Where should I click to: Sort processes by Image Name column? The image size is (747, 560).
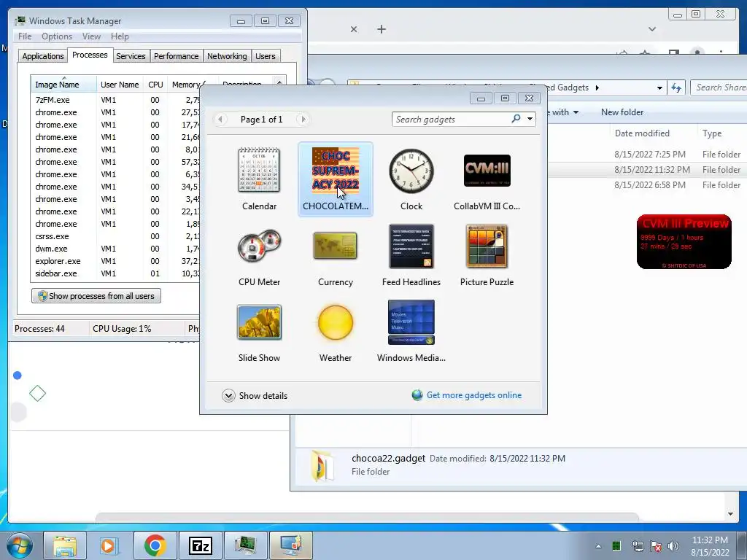pyautogui.click(x=63, y=85)
